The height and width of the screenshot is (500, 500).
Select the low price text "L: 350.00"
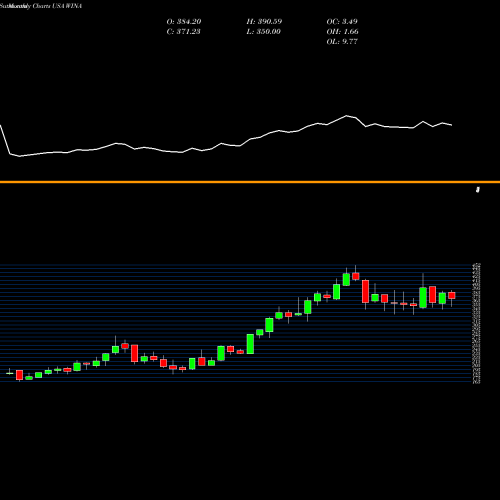coord(264,32)
